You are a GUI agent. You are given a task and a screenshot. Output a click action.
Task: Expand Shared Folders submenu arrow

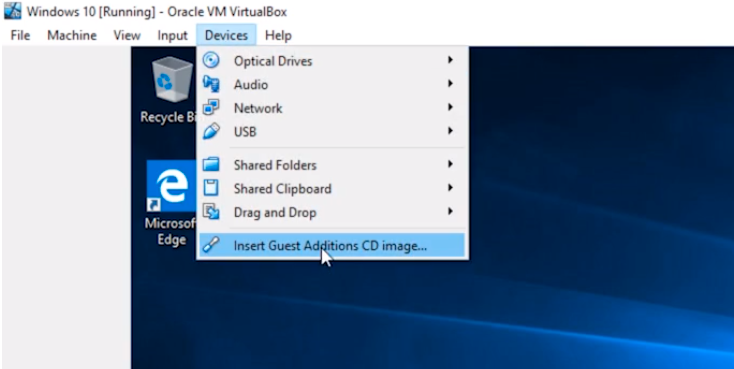pos(450,164)
